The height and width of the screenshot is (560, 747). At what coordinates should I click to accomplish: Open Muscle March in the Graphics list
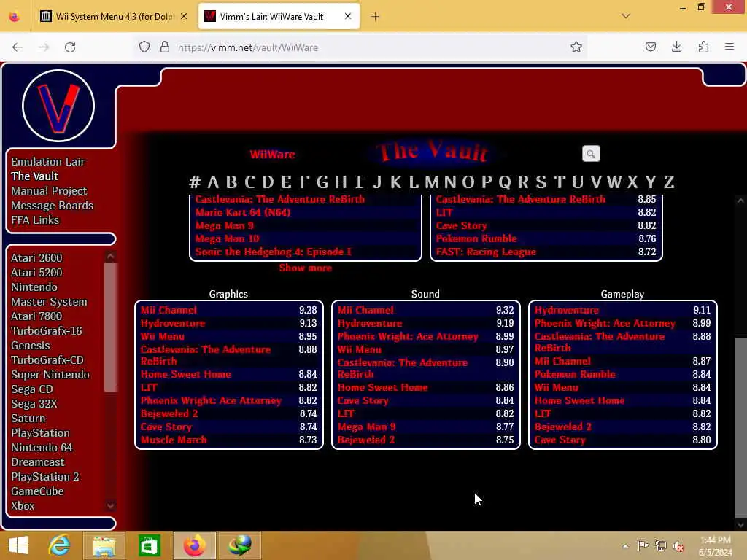point(174,440)
